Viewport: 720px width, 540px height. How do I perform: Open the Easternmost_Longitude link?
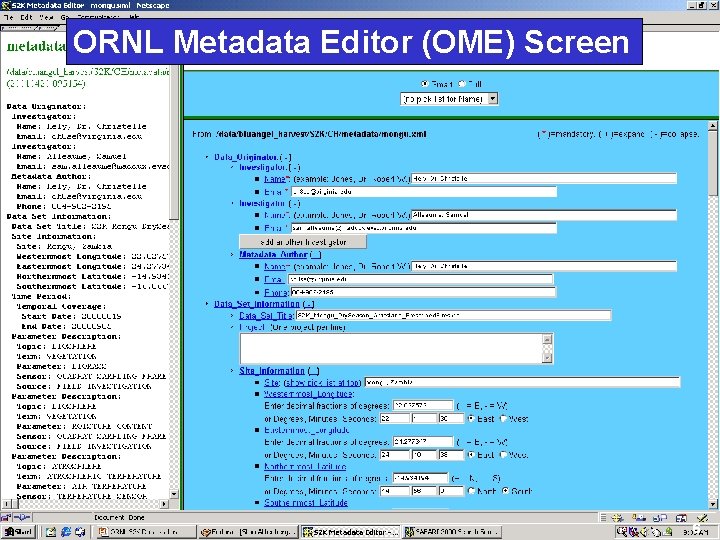coord(307,430)
